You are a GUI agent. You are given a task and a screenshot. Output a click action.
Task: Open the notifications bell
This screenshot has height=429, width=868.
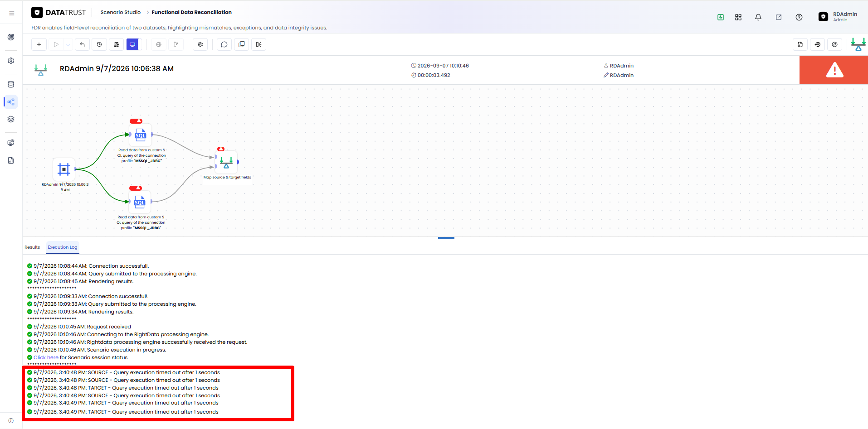[x=758, y=17]
